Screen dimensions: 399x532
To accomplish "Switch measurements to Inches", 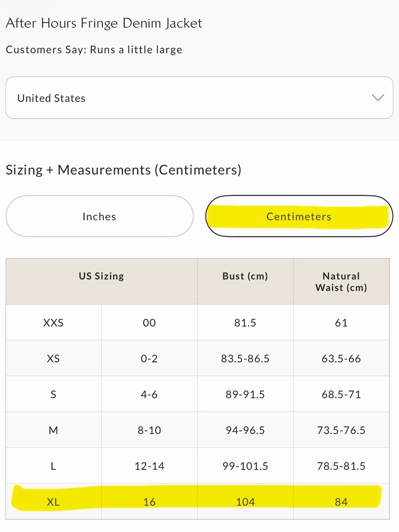I will [99, 216].
